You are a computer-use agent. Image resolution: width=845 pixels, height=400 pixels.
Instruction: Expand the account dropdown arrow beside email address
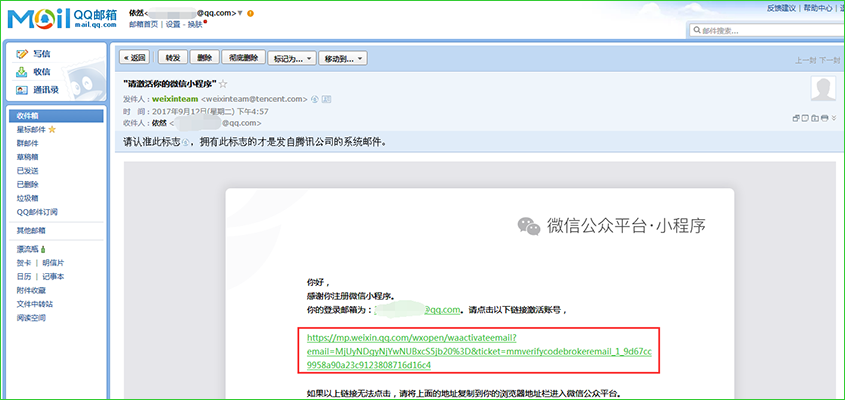240,12
